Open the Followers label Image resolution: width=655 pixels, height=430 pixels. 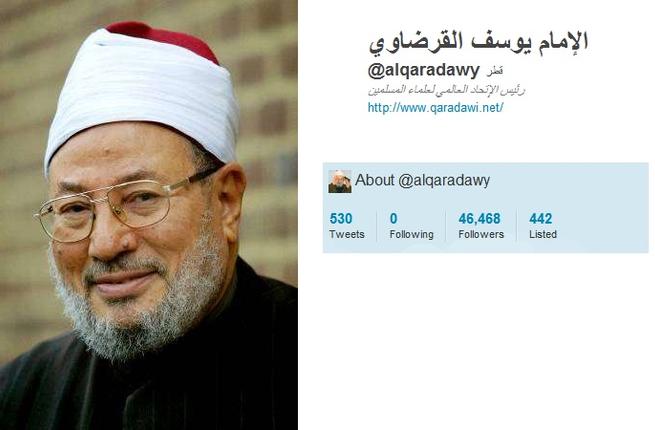[481, 234]
